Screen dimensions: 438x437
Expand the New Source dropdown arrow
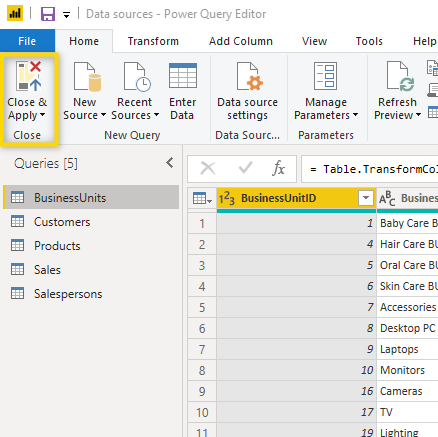(103, 115)
